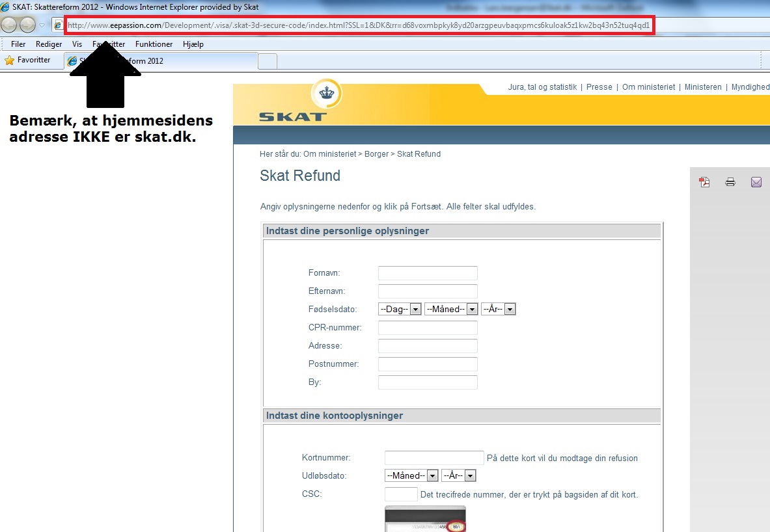770x532 pixels.
Task: Select the URL in the address bar
Action: point(359,25)
